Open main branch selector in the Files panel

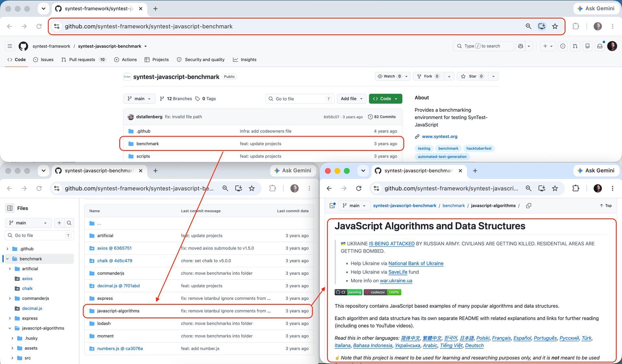(x=28, y=223)
